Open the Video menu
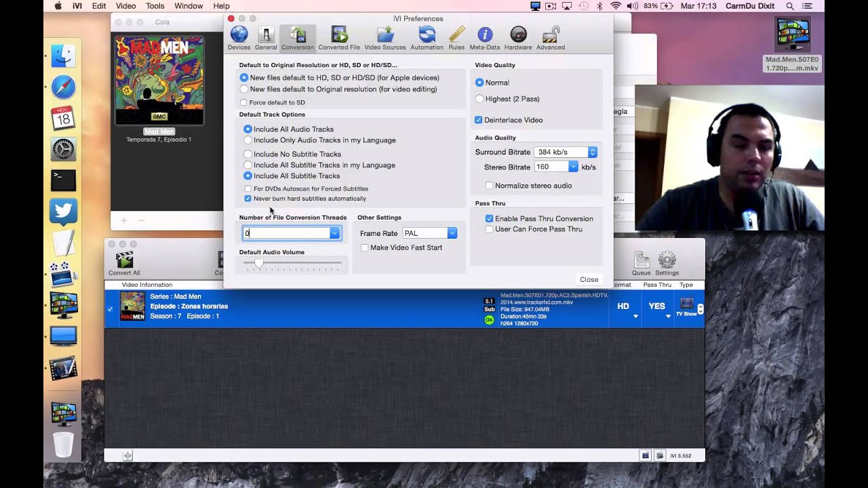 click(x=125, y=6)
